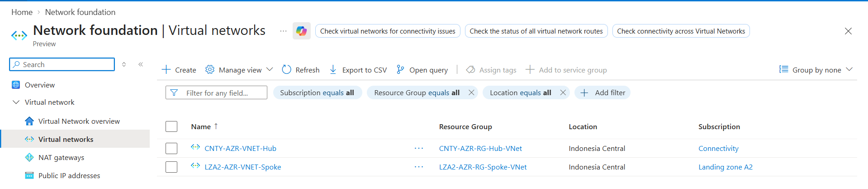
Task: Open Manage view gear menu
Action: point(238,70)
